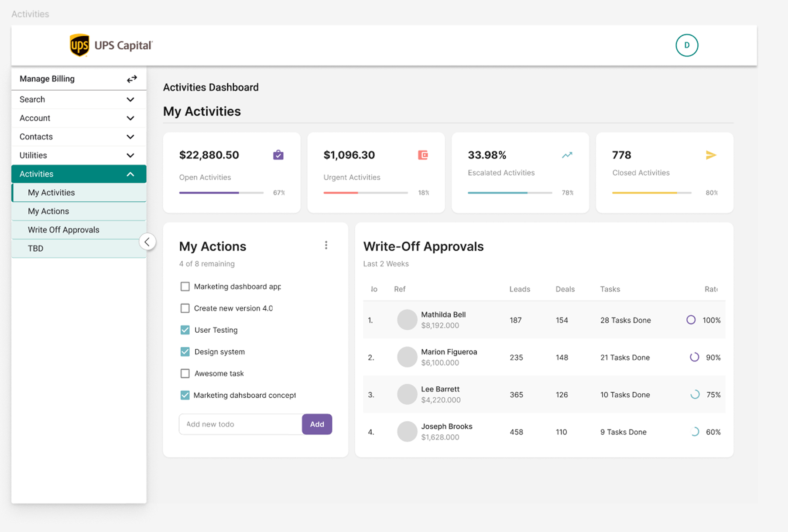The image size is (788, 532).
Task: Click the 33.98% Escalated Activities value
Action: (487, 155)
